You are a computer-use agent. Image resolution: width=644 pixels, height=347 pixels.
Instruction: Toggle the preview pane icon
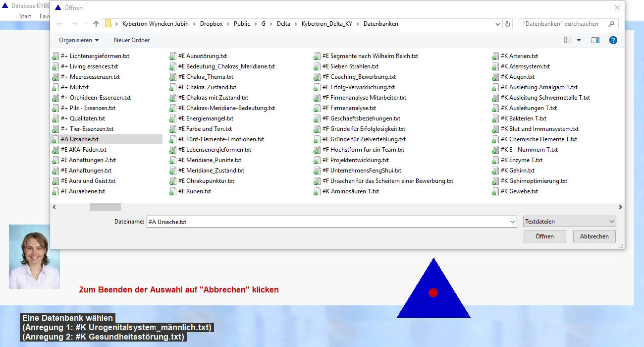595,40
